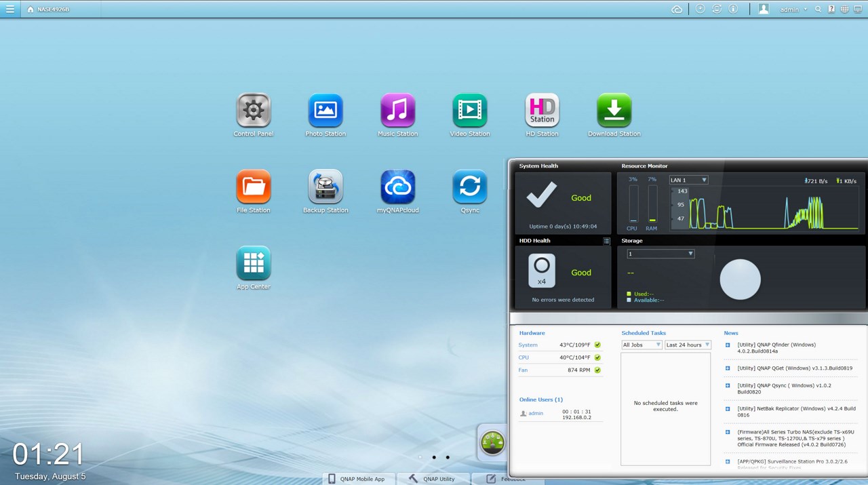Open the Storage volume dropdown showing 1
The image size is (868, 485).
pos(660,254)
